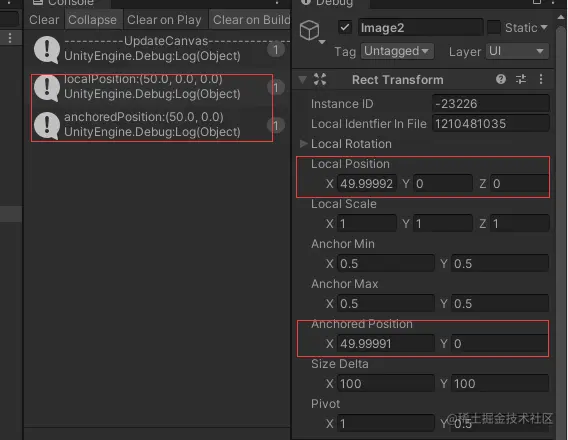Open the Layer UI dropdown
This screenshot has height=440, width=568.
click(x=517, y=51)
